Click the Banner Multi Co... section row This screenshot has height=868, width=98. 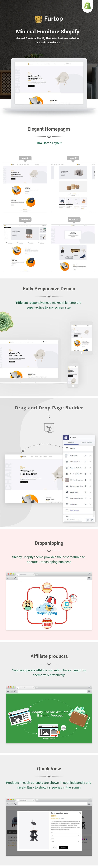(78, 486)
